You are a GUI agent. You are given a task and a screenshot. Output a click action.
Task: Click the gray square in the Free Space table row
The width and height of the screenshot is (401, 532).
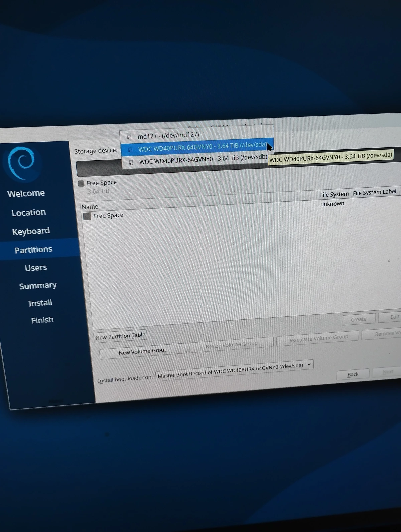coord(87,216)
